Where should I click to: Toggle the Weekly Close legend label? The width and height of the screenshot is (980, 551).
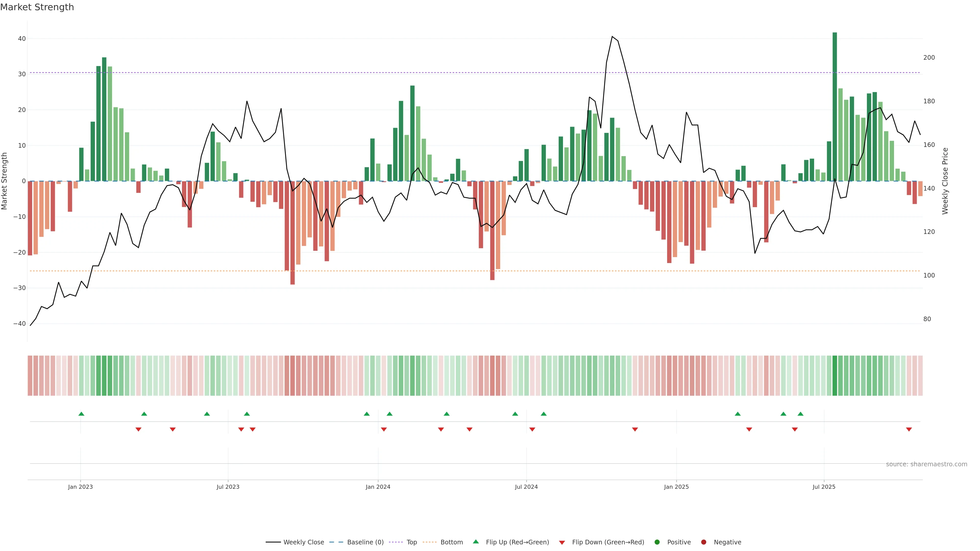(x=304, y=542)
